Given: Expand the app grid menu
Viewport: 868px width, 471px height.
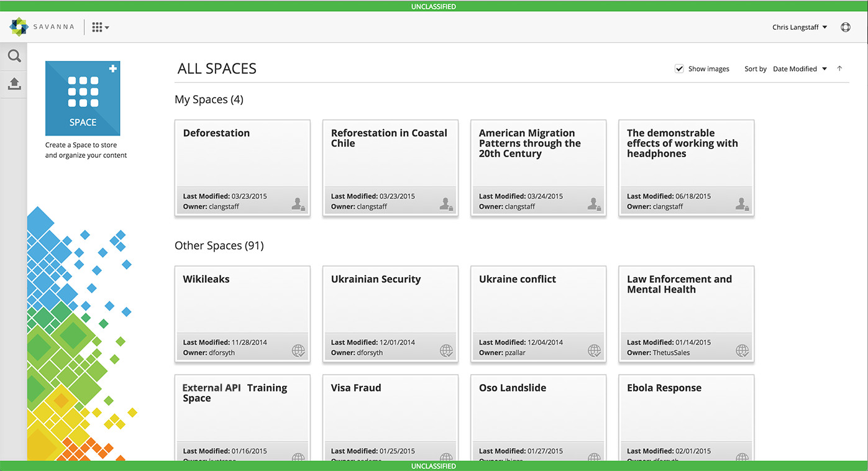Looking at the screenshot, I should (100, 27).
